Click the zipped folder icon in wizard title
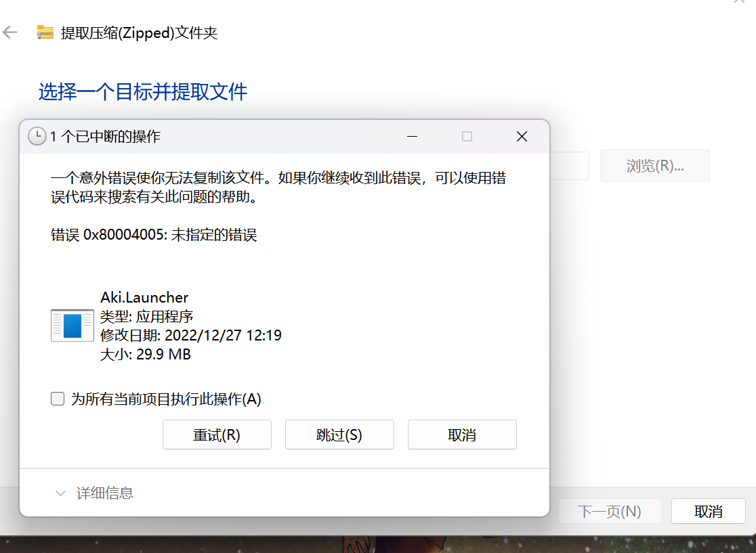Image resolution: width=756 pixels, height=553 pixels. point(45,32)
